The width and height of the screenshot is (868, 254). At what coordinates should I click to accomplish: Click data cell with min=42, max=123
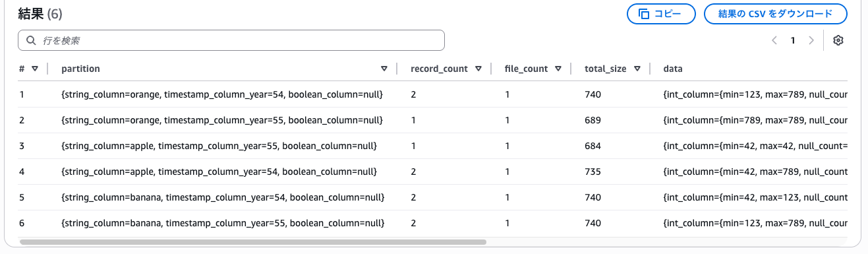(x=755, y=197)
